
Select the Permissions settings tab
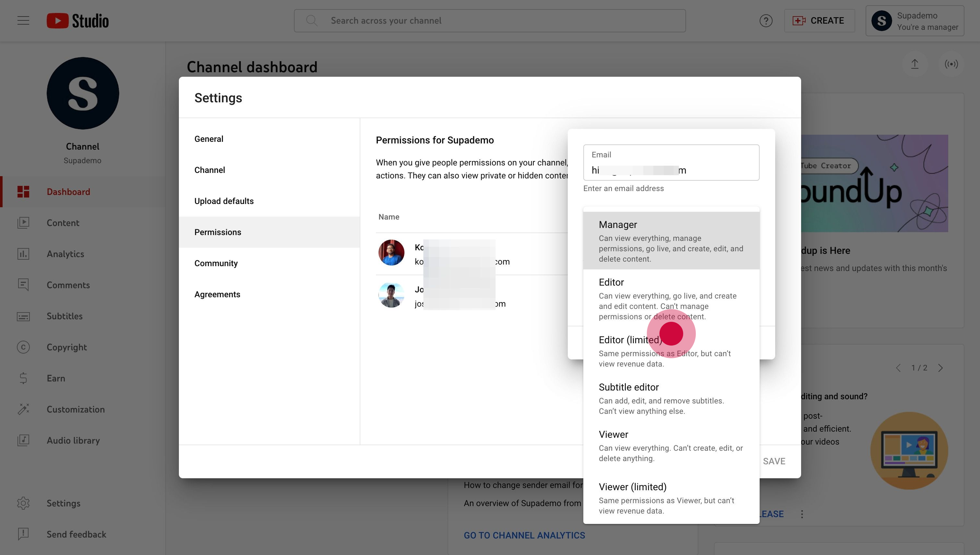(269, 232)
